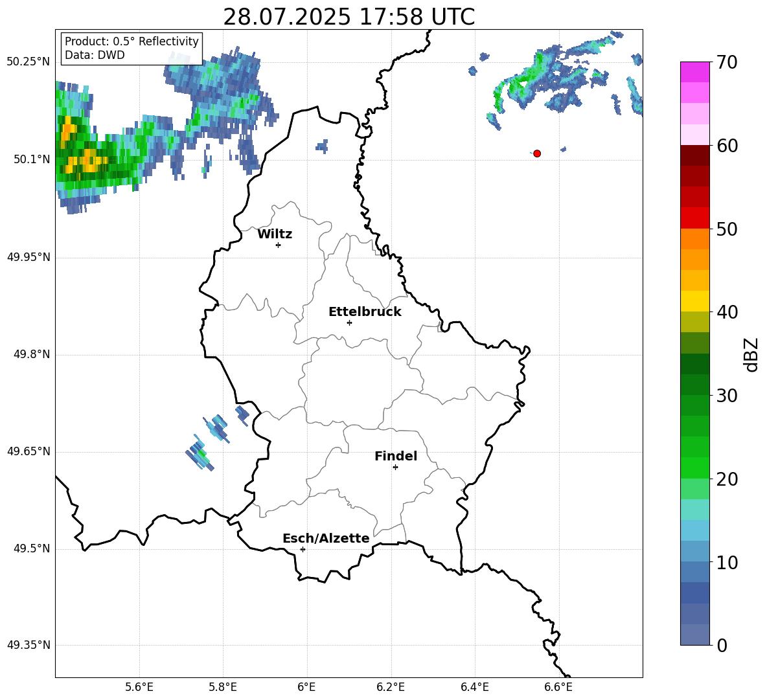Click the 'Product: 0.5° Reflectivity' text
Image resolution: width=767 pixels, height=700 pixels.
[x=132, y=41]
